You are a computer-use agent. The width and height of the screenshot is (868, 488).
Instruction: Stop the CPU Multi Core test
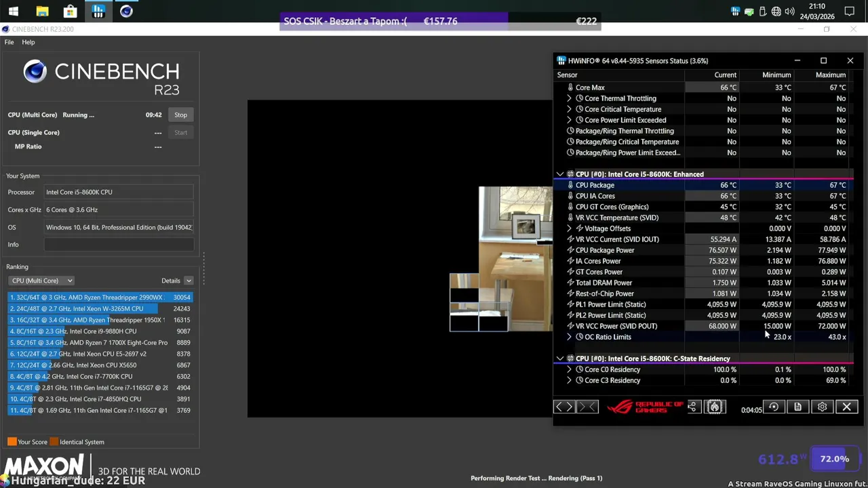pos(180,115)
